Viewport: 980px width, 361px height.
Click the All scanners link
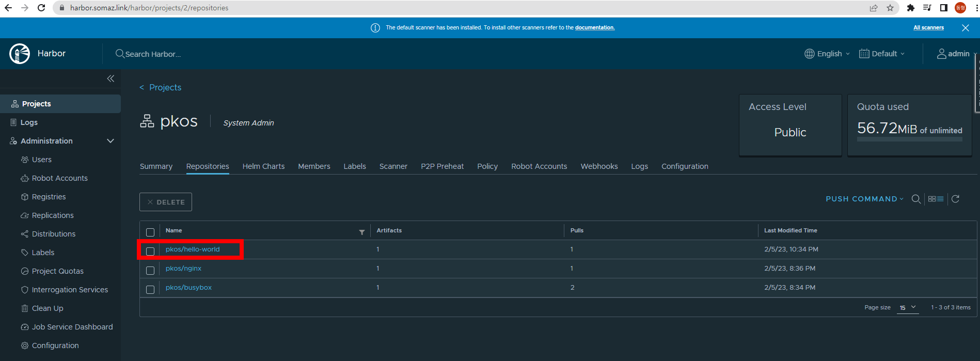pyautogui.click(x=928, y=28)
